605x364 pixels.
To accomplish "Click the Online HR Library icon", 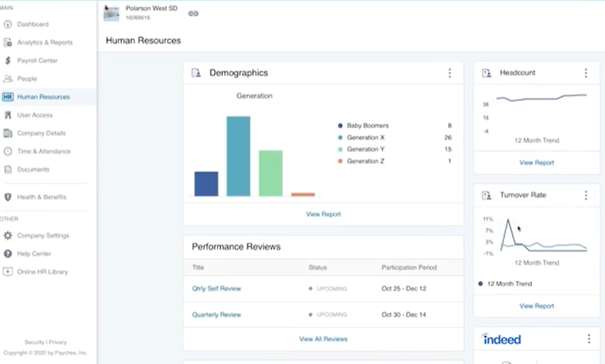I will 8,272.
